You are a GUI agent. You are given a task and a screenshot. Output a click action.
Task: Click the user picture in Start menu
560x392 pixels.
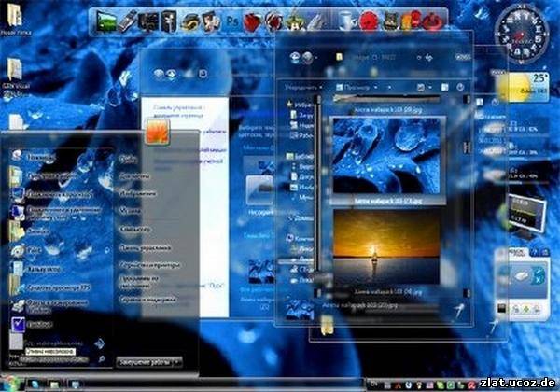157,132
